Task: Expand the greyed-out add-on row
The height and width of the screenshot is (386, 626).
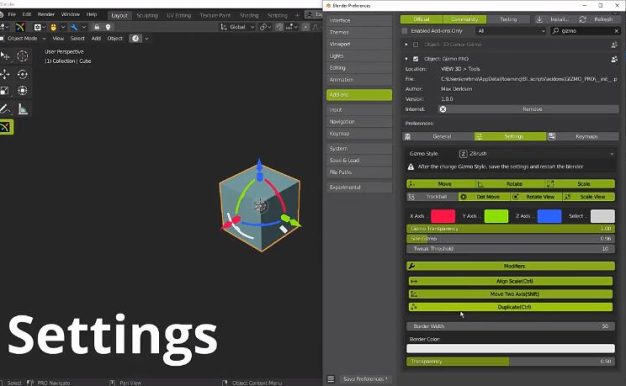Action: coord(406,45)
